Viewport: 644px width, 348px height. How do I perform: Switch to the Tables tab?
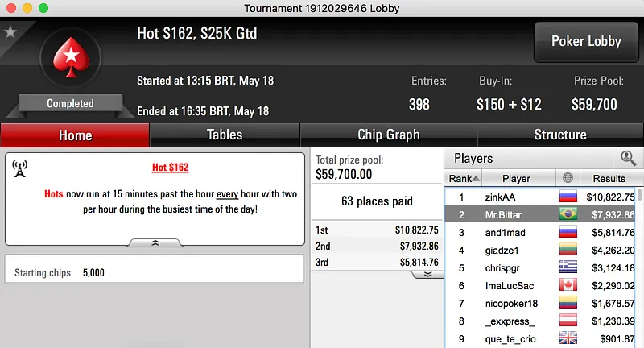point(225,135)
